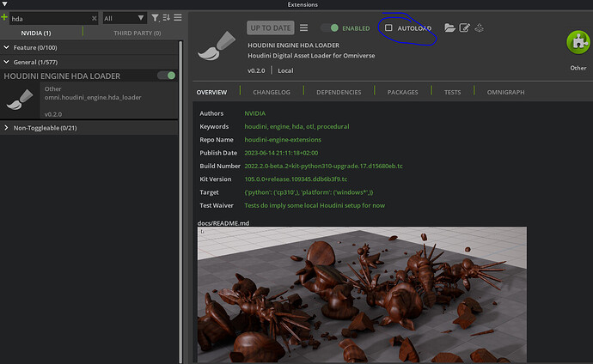The image size is (593, 364).
Task: Click the Target value with python and platform
Action: tap(309, 192)
